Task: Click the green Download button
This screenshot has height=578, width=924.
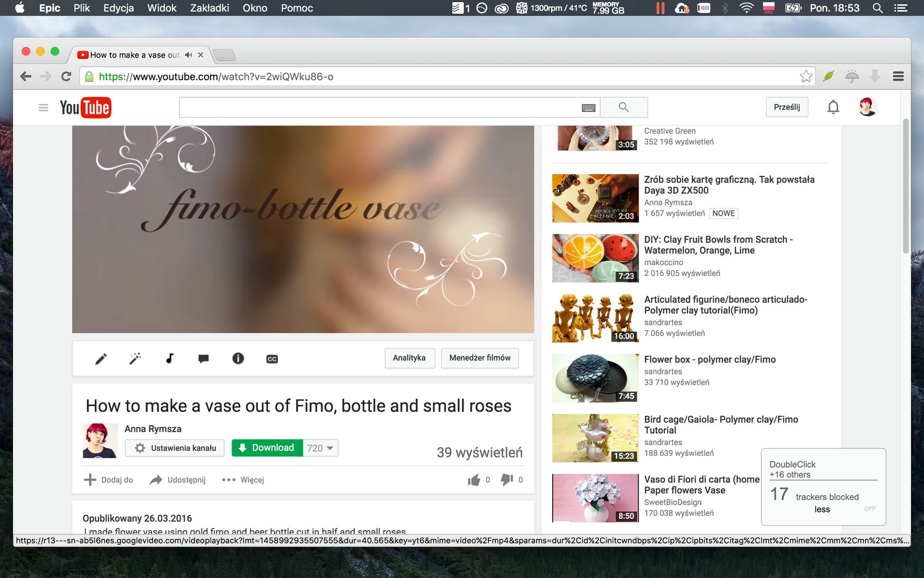Action: 267,448
